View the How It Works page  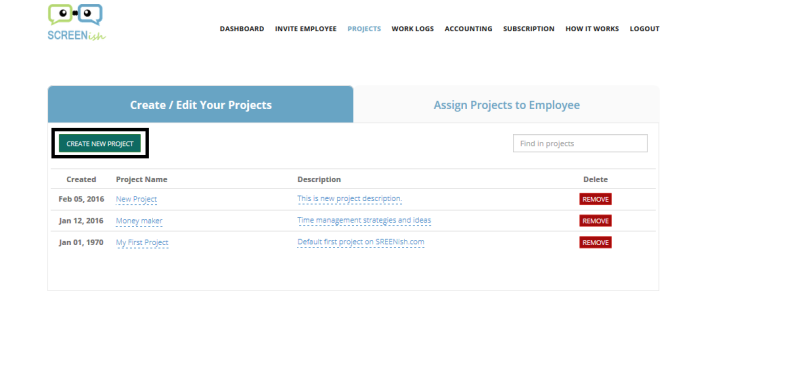(x=592, y=29)
